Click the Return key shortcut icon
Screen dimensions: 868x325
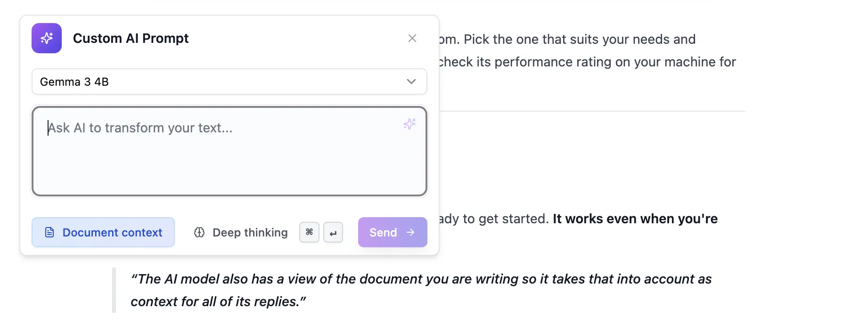[333, 233]
